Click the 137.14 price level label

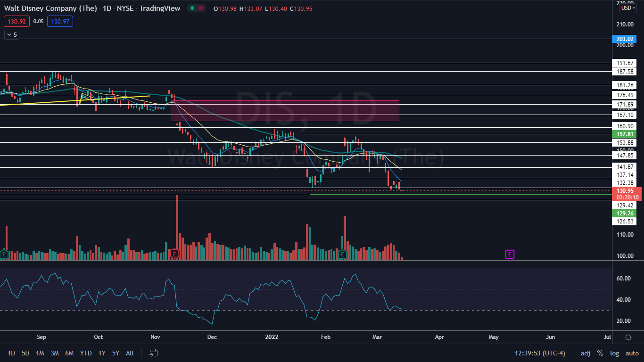(x=624, y=175)
